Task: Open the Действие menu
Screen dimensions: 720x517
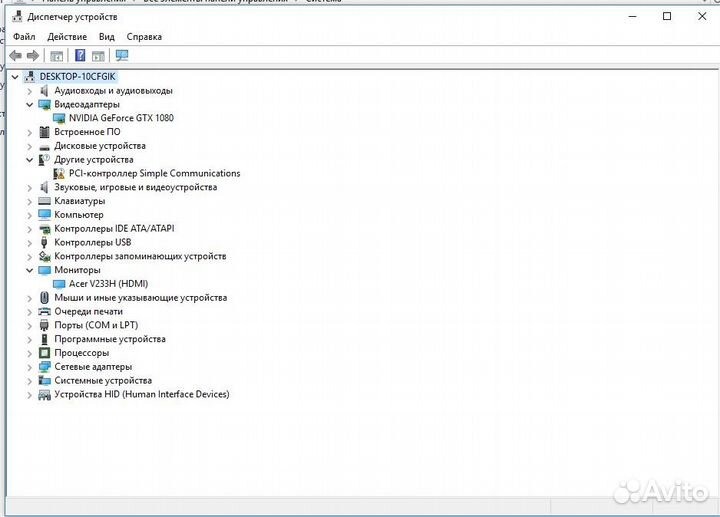Action: coord(67,37)
